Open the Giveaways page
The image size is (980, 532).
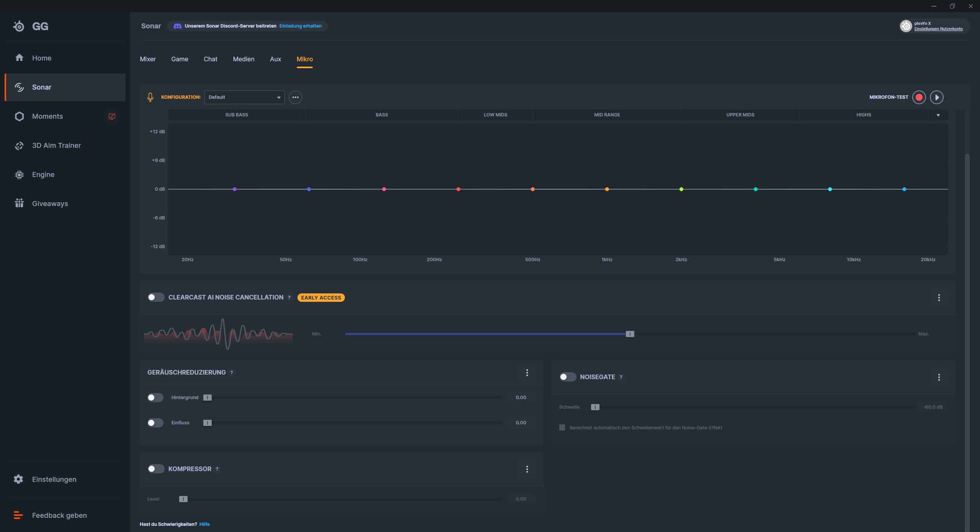(50, 204)
